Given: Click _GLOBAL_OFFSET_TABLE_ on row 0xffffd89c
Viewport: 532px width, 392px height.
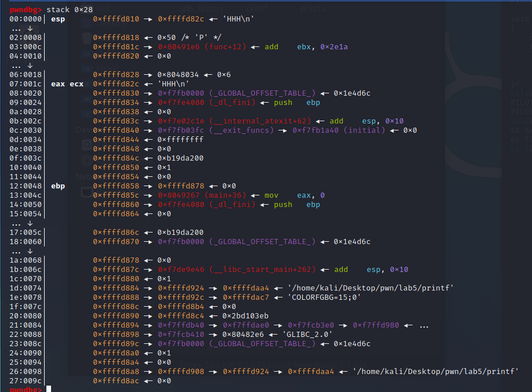Looking at the screenshot, I should (262, 343).
